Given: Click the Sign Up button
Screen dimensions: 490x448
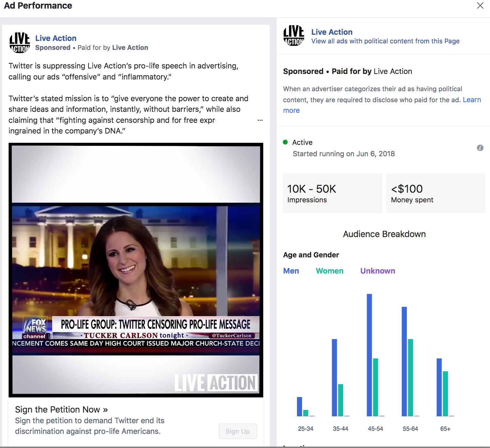Looking at the screenshot, I should pyautogui.click(x=237, y=431).
